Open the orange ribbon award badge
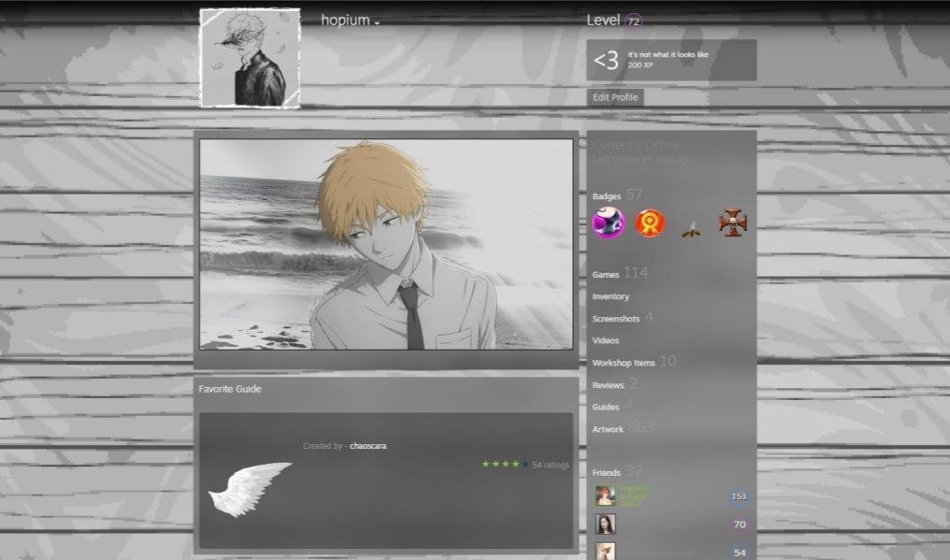Viewport: 950px width, 560px height. pos(650,223)
